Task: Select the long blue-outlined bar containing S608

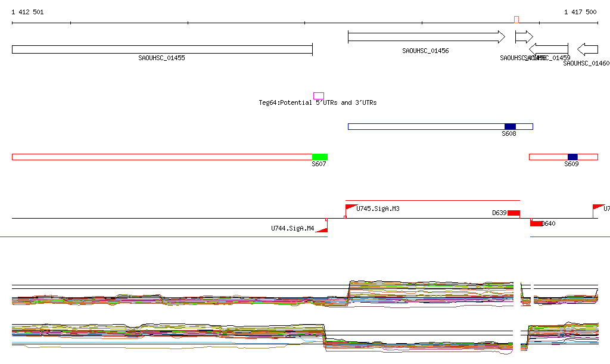Action: point(440,126)
